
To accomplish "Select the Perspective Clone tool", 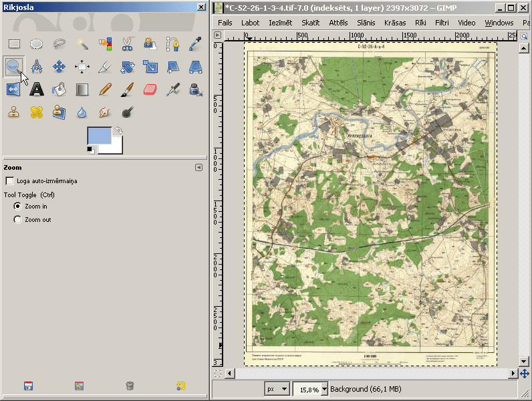I will tap(59, 112).
